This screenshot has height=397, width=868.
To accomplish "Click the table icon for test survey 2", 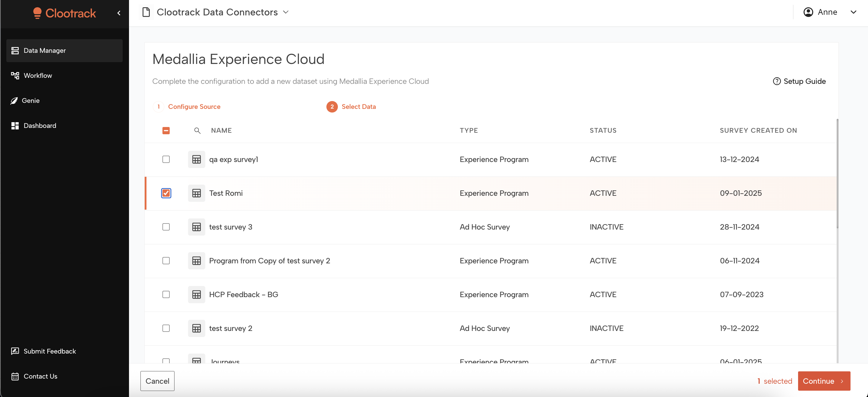I will click(197, 328).
